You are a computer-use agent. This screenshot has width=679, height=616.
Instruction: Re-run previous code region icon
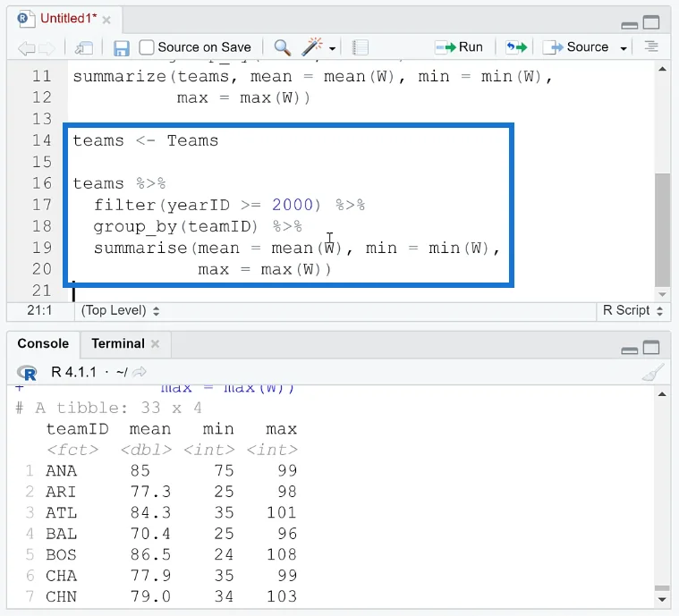[516, 46]
